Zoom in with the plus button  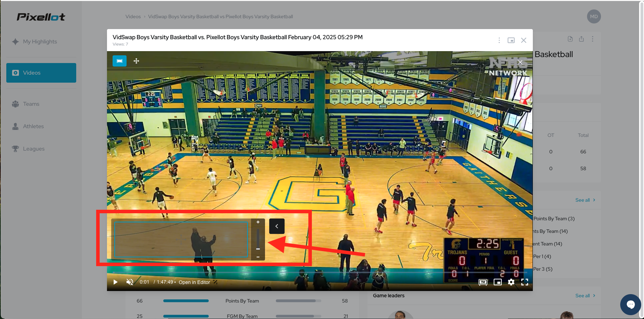click(x=258, y=222)
